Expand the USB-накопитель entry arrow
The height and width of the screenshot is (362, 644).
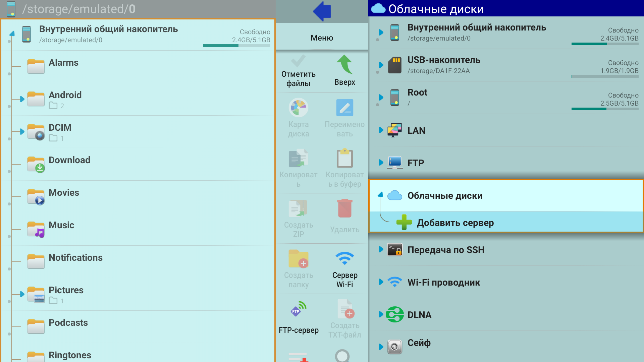tap(381, 65)
